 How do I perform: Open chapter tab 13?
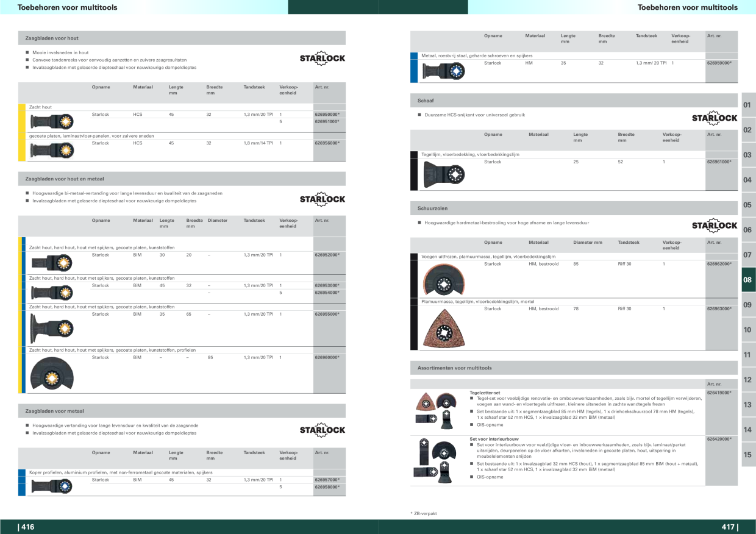tap(747, 405)
